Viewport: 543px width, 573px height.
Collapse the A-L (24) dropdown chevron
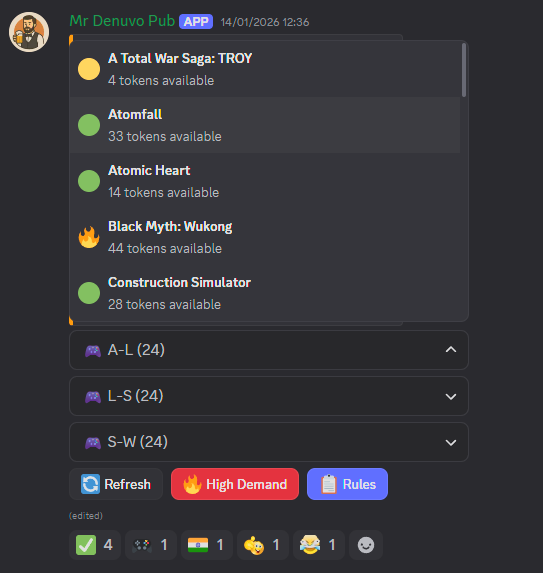pyautogui.click(x=451, y=350)
